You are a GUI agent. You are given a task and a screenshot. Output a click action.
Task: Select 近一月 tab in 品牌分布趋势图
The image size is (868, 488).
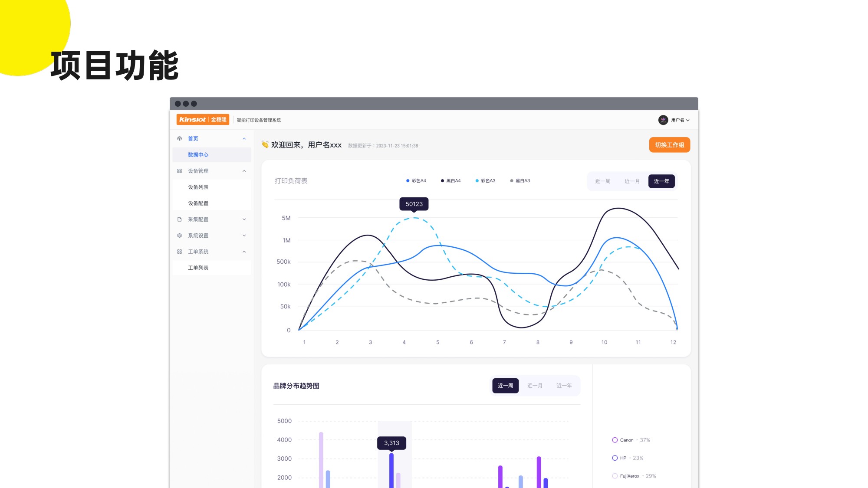[x=535, y=386]
